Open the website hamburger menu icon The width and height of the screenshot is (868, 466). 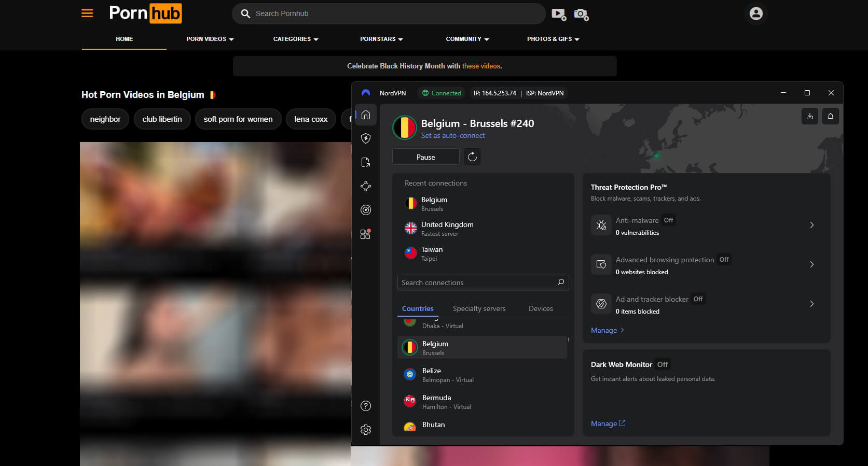pos(87,13)
